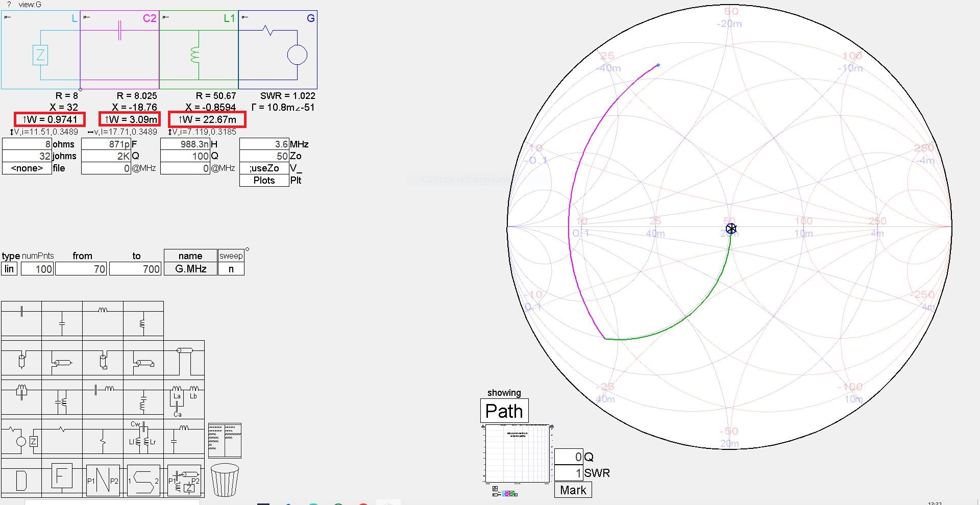Open the data table icon above trash
The image size is (980, 505).
click(225, 440)
